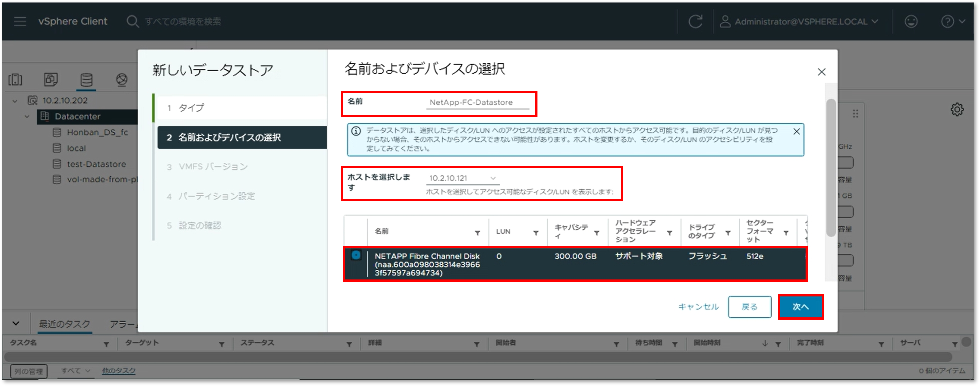Filter the ドライブのタイプ column

click(x=728, y=233)
